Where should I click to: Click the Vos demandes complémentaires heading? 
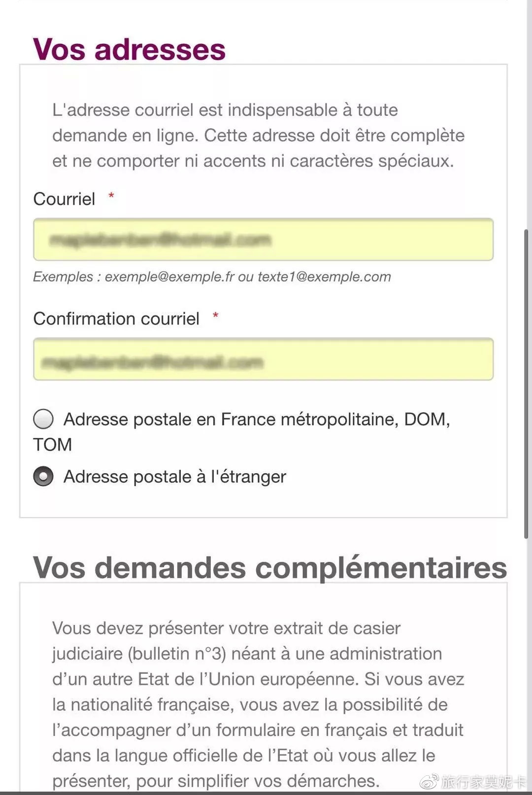point(270,567)
